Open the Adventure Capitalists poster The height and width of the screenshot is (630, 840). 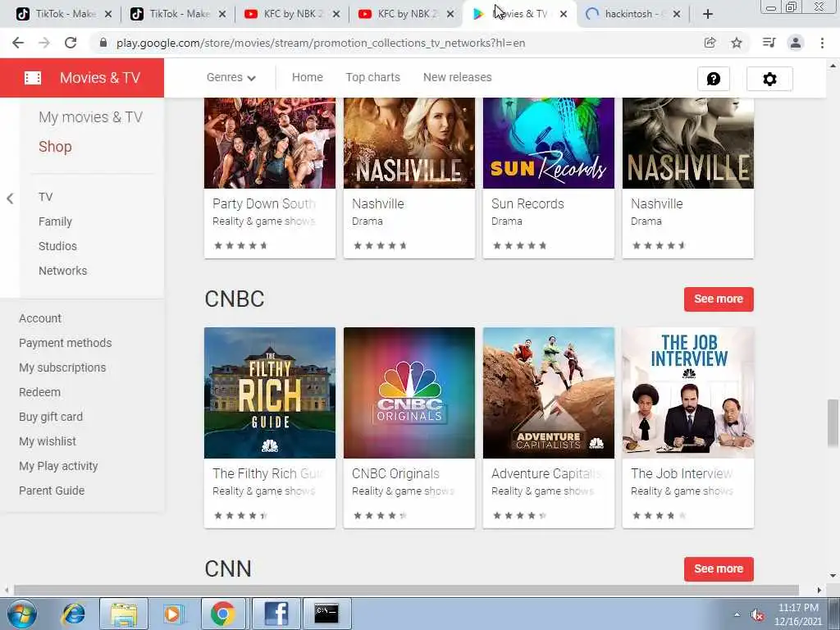click(549, 393)
